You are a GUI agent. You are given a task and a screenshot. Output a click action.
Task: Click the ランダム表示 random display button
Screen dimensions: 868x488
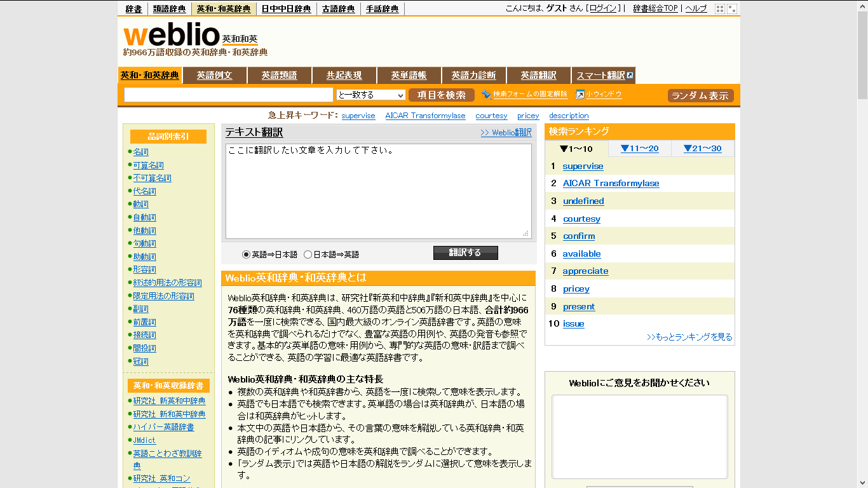pos(700,95)
